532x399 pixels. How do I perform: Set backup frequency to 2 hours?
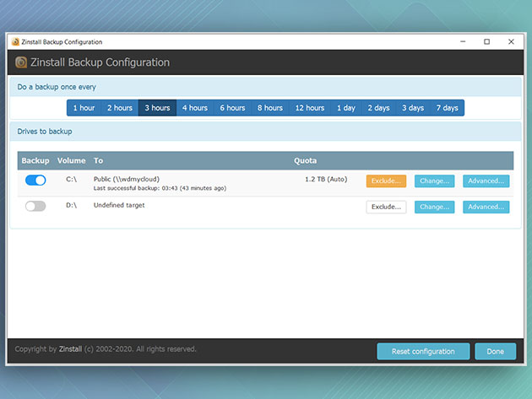[x=120, y=108]
